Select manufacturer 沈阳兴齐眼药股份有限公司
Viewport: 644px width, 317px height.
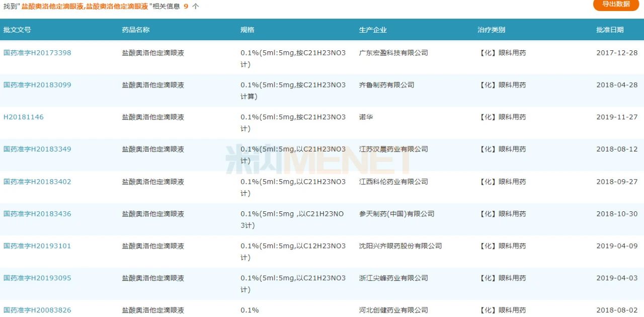pyautogui.click(x=400, y=246)
